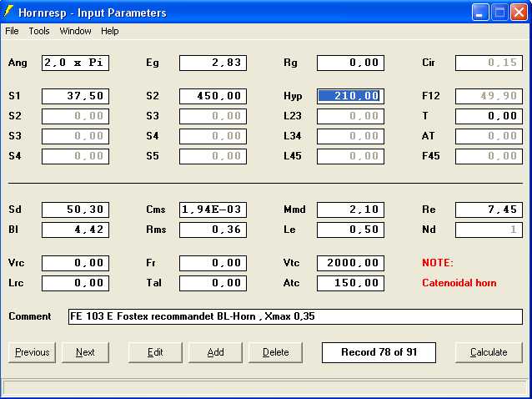This screenshot has width=532, height=399.
Task: Click the Nd field showing 1
Action: [489, 230]
